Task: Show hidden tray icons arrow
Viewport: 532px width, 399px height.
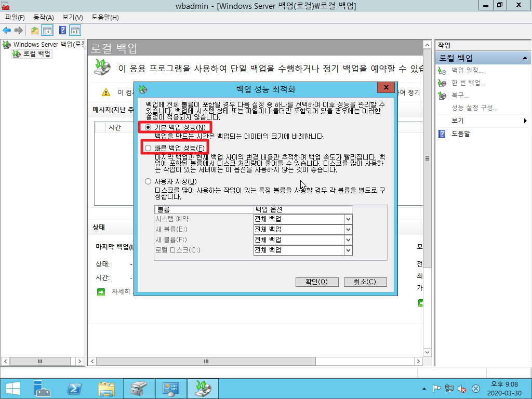Action: click(x=424, y=389)
